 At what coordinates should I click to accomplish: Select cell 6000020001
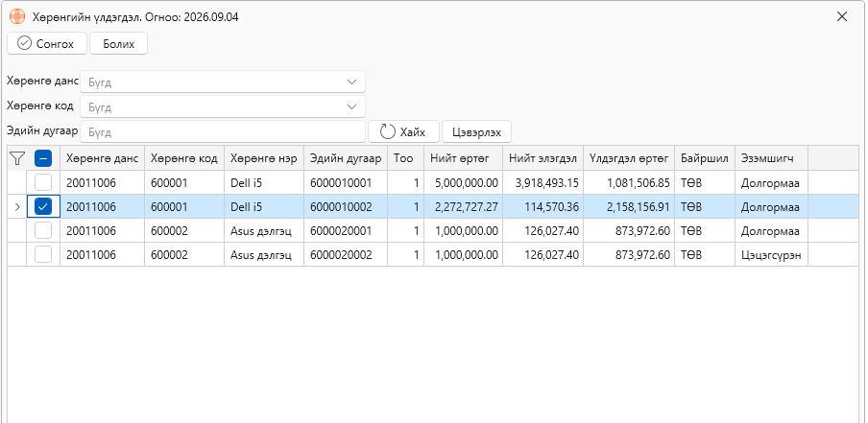346,230
